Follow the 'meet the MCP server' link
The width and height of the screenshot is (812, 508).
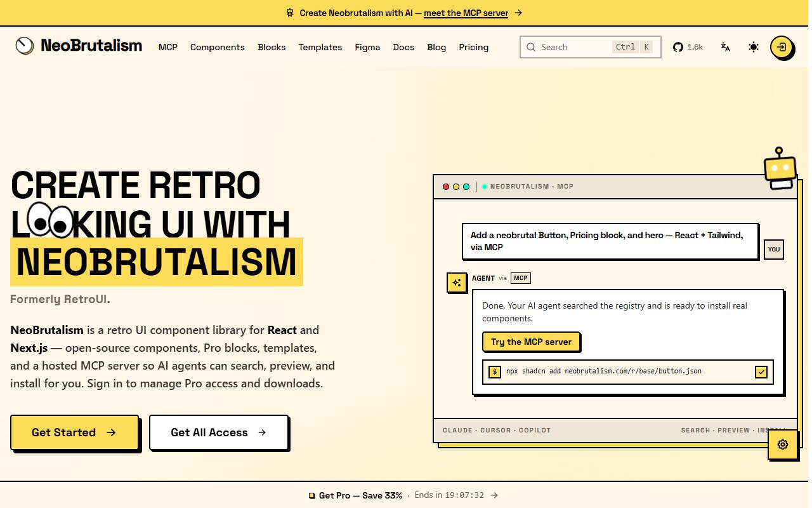coord(466,13)
